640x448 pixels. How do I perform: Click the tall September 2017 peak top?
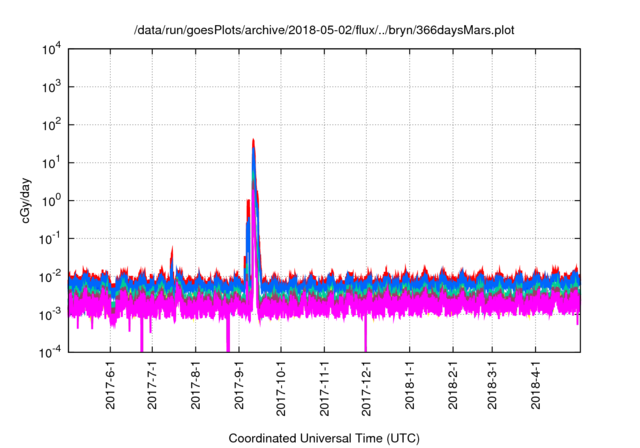click(x=253, y=141)
